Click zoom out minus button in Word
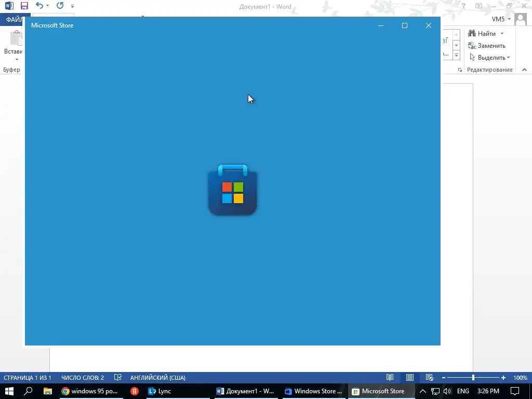532x399 pixels. (x=444, y=378)
